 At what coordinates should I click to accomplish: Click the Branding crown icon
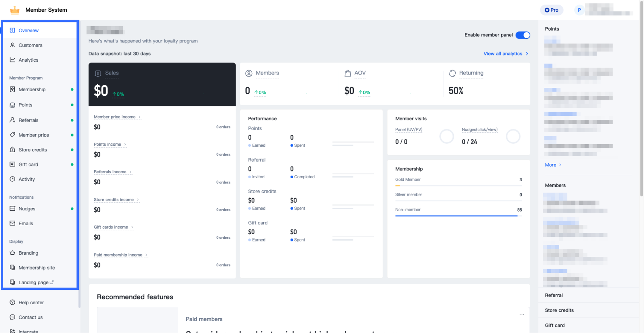click(13, 253)
